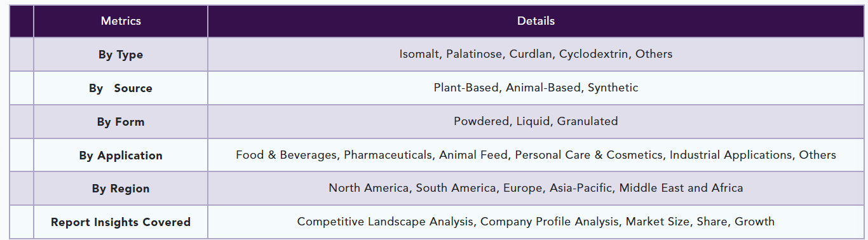Click the North America regions cell
The image size is (868, 240).
[x=536, y=189]
